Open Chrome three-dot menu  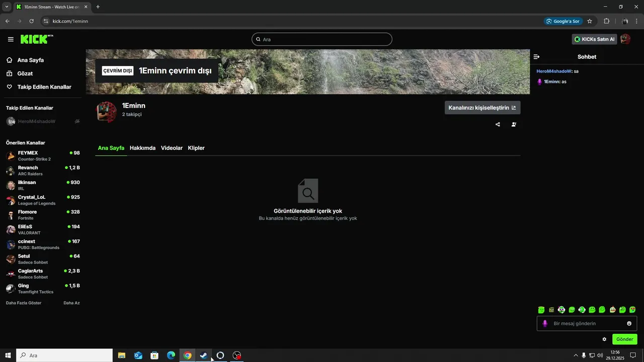636,21
